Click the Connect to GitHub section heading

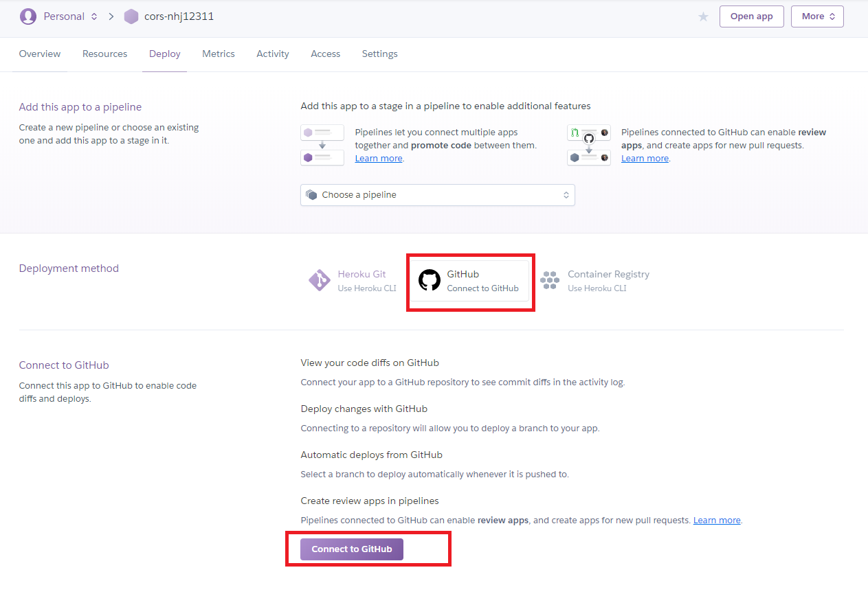[64, 365]
